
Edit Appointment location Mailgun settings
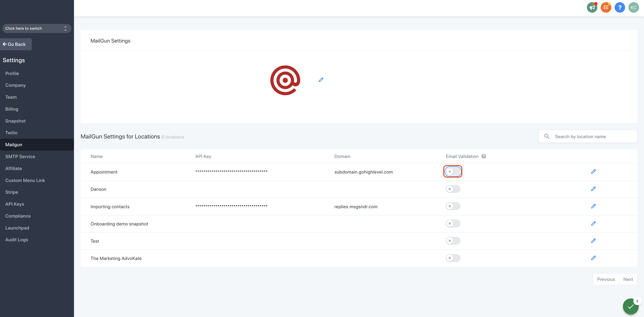pyautogui.click(x=593, y=172)
